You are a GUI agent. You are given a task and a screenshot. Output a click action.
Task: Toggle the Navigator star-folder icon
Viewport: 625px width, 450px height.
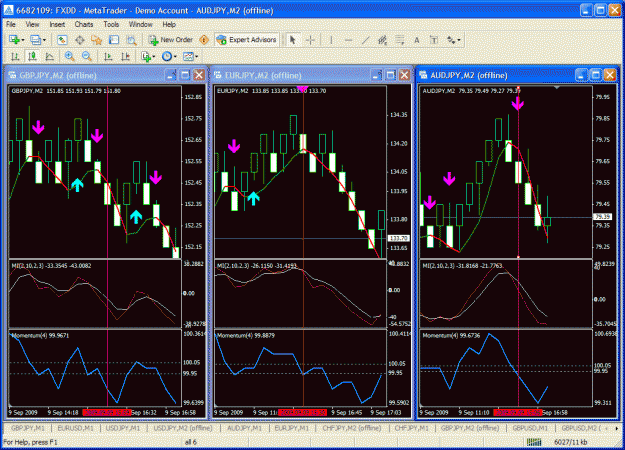pos(96,40)
